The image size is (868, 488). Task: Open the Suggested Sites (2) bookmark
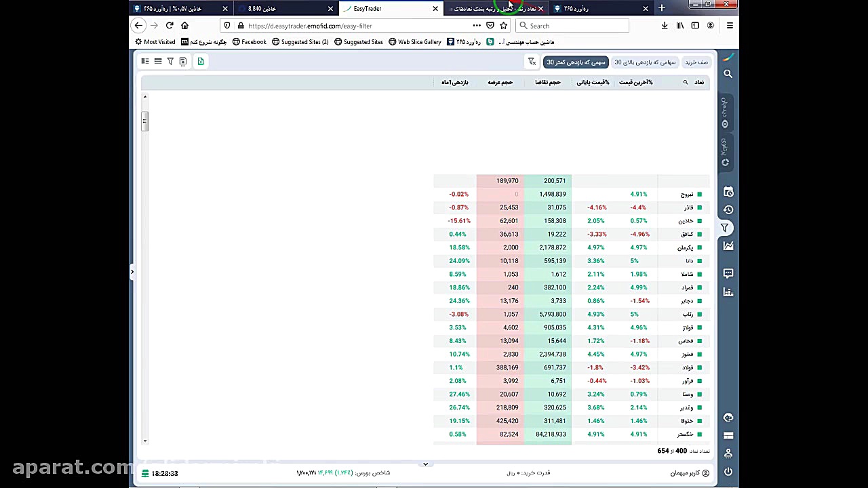pos(300,42)
